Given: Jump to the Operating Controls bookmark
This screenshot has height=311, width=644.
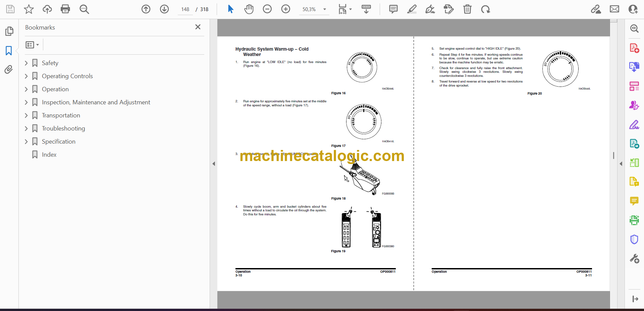Looking at the screenshot, I should tap(67, 76).
